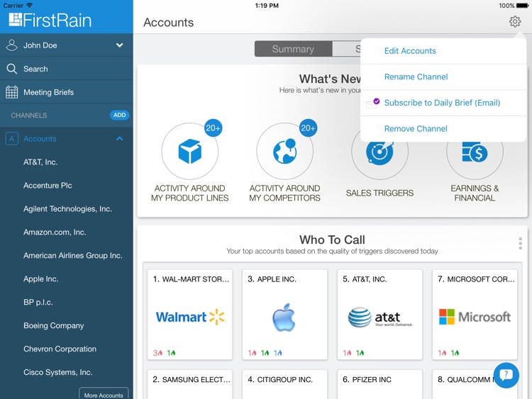532x399 pixels.
Task: Click the '5. AT&T, INC.' card title
Action: tap(365, 279)
